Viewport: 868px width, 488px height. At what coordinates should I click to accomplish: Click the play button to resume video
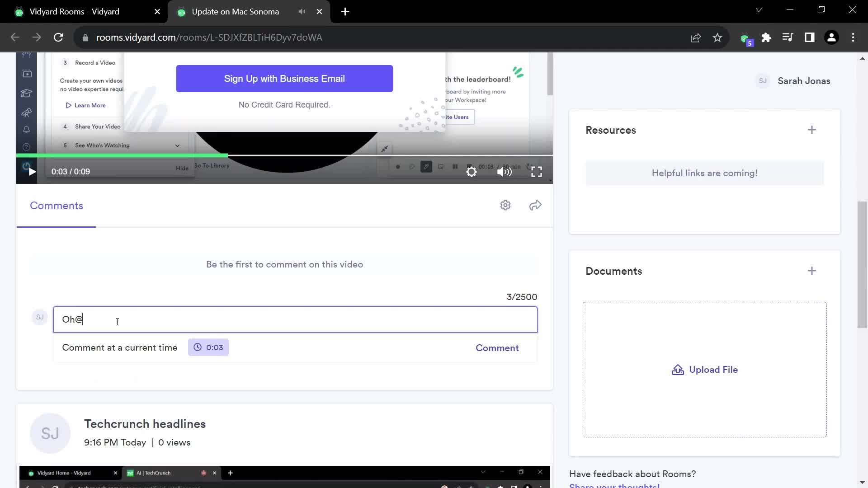point(32,172)
